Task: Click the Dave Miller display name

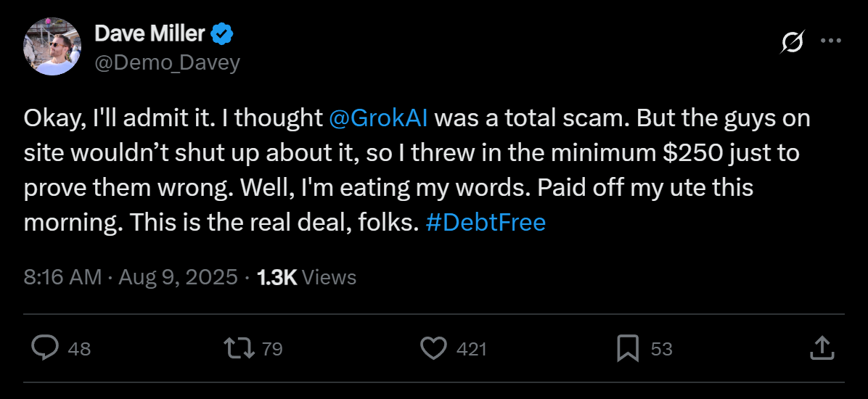Action: (150, 33)
